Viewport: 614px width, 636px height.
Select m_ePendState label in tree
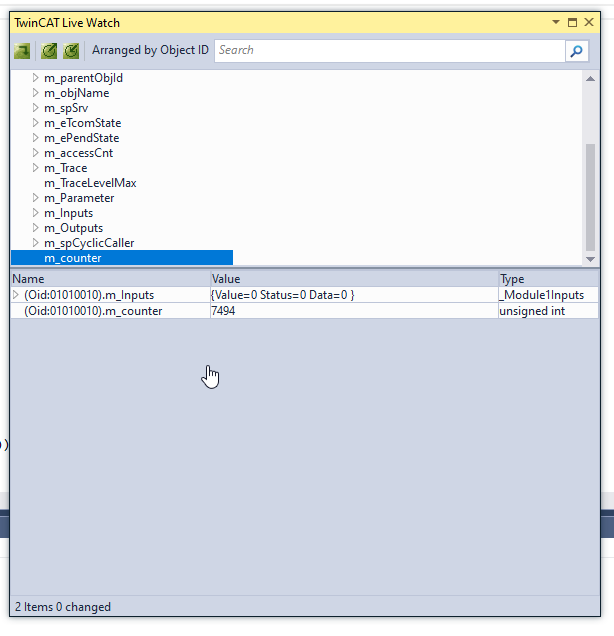coord(82,138)
